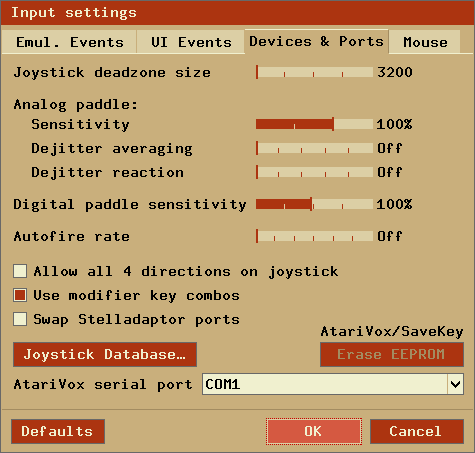Enable Allow all 4 directions on joystick
Image resolution: width=475 pixels, height=453 pixels.
(20, 271)
